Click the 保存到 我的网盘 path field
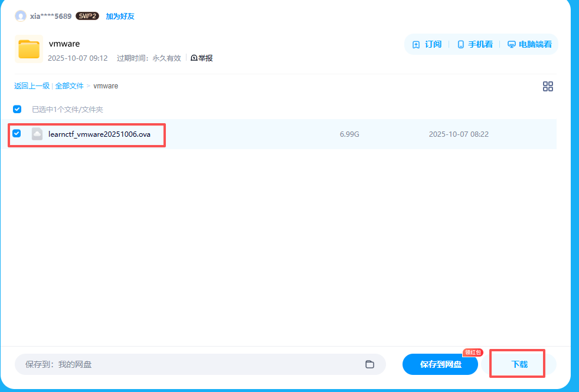Screen dimensions: 579x392 189,364
